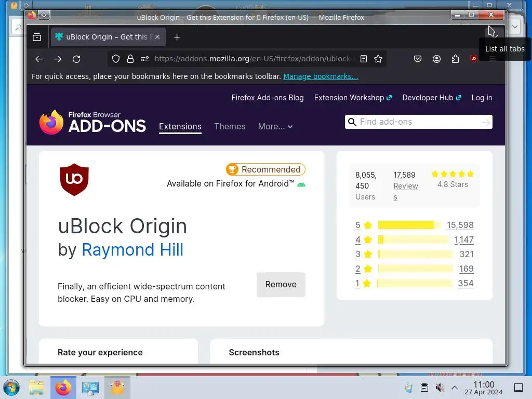
Task: Open File Explorer from the taskbar
Action: coord(36,388)
